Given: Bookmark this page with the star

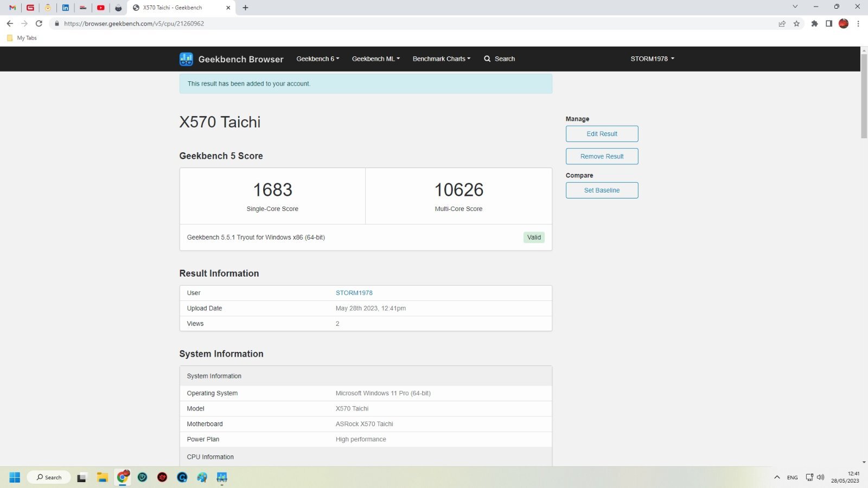Looking at the screenshot, I should 796,23.
